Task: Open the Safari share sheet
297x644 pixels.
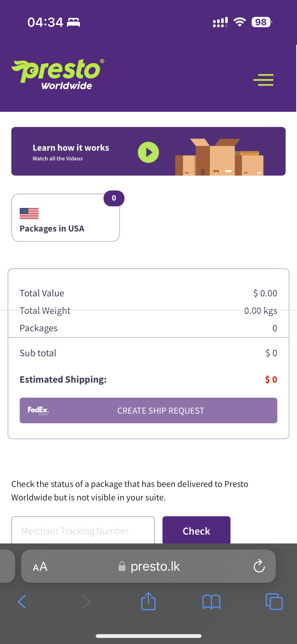Action: pos(148,601)
